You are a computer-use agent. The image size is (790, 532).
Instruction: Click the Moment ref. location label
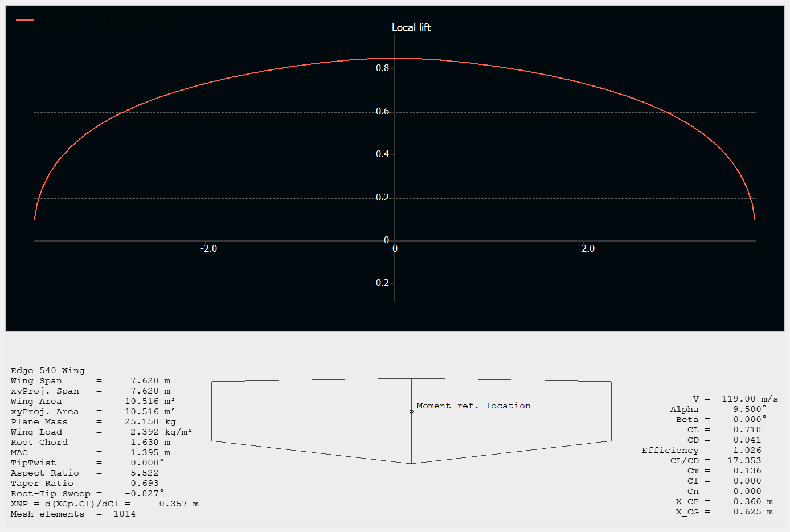click(x=473, y=406)
